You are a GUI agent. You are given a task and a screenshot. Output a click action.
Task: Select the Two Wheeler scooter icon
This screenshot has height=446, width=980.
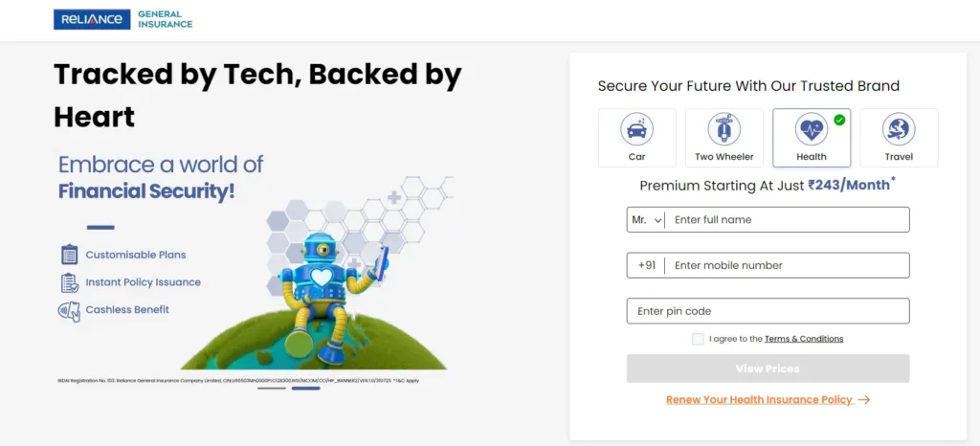(724, 129)
